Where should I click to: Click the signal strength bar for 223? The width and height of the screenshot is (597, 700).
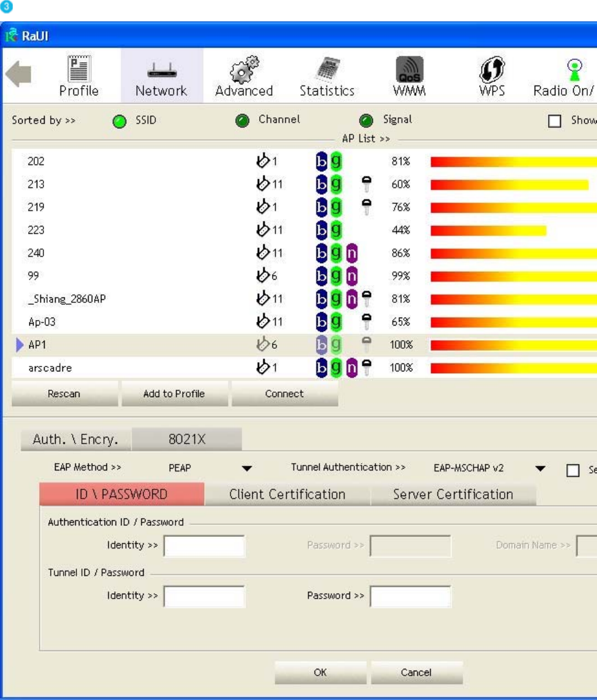click(x=488, y=230)
